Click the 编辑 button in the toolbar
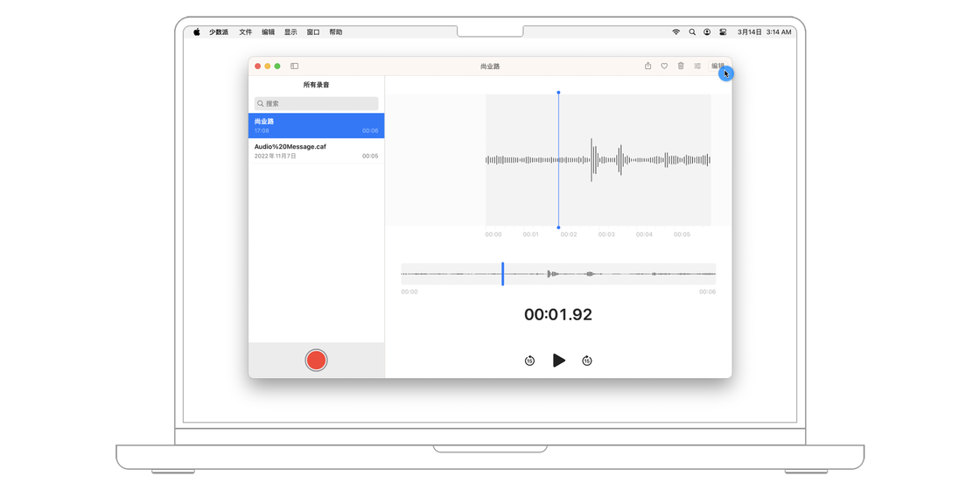Screen dimensions: 980x490 click(x=717, y=66)
